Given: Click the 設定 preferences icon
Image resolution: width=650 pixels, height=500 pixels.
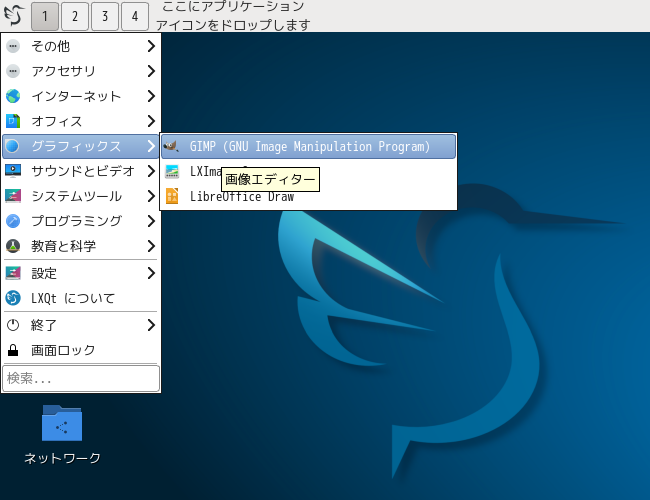Looking at the screenshot, I should pyautogui.click(x=13, y=273).
